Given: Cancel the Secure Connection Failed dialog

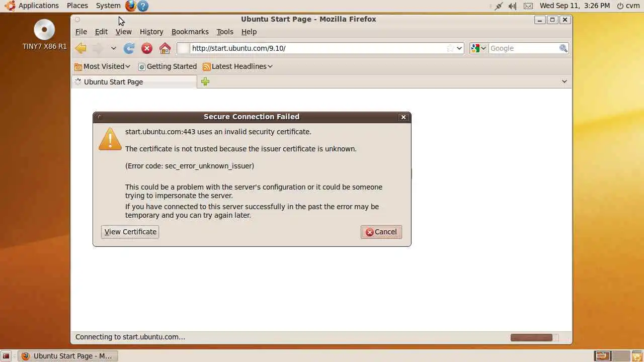Looking at the screenshot, I should coord(381,232).
